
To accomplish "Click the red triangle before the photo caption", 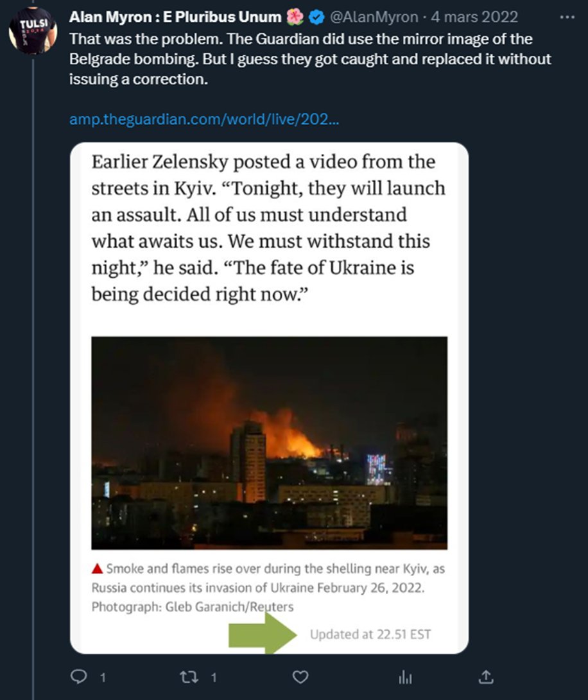I will tap(98, 568).
